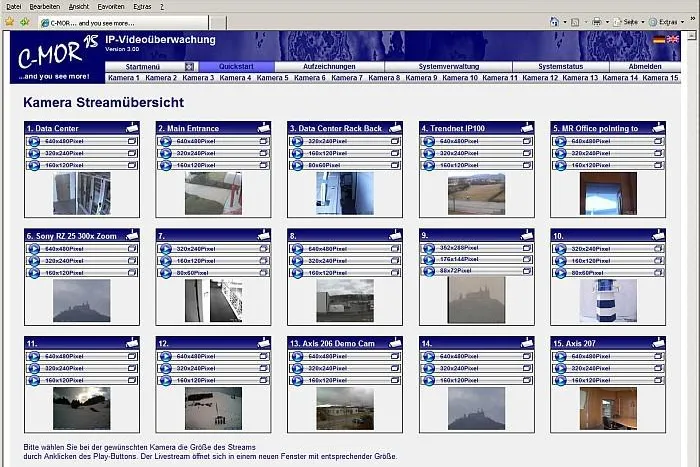Click camera 11 snowy thumbnail
Viewport: 700px width, 467px height.
pos(82,409)
